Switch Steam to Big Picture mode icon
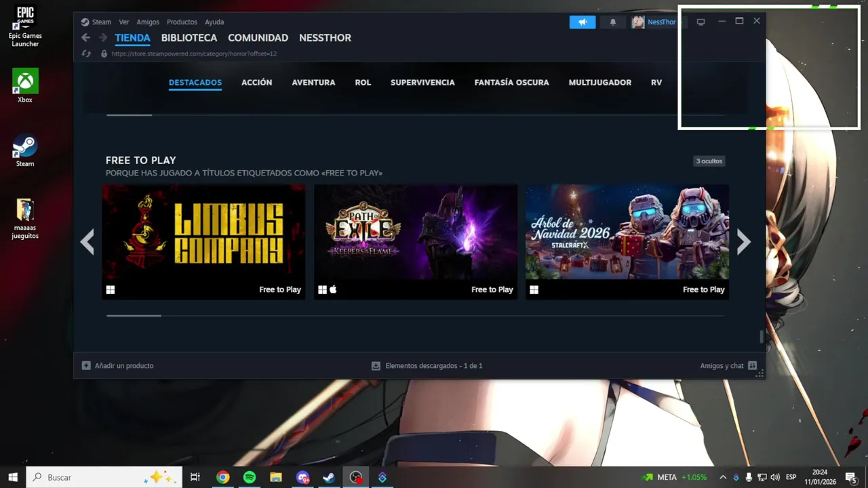 pyautogui.click(x=701, y=22)
